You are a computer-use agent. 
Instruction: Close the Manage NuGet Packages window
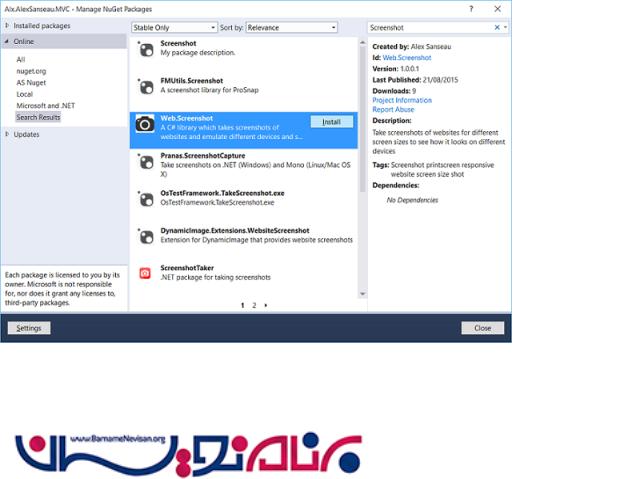click(498, 9)
